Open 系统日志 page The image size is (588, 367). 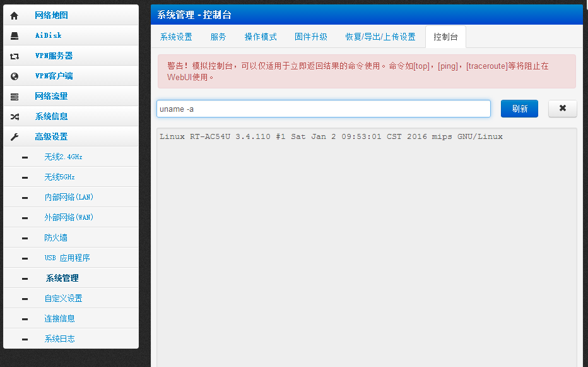(x=71, y=339)
